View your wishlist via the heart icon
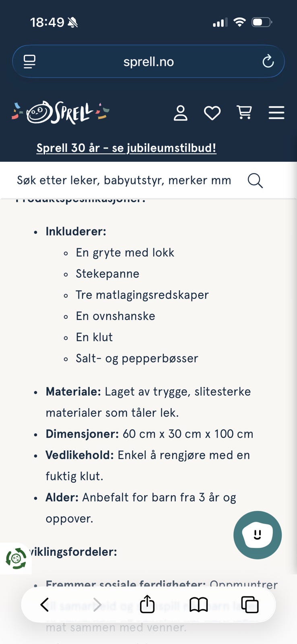 click(x=212, y=113)
